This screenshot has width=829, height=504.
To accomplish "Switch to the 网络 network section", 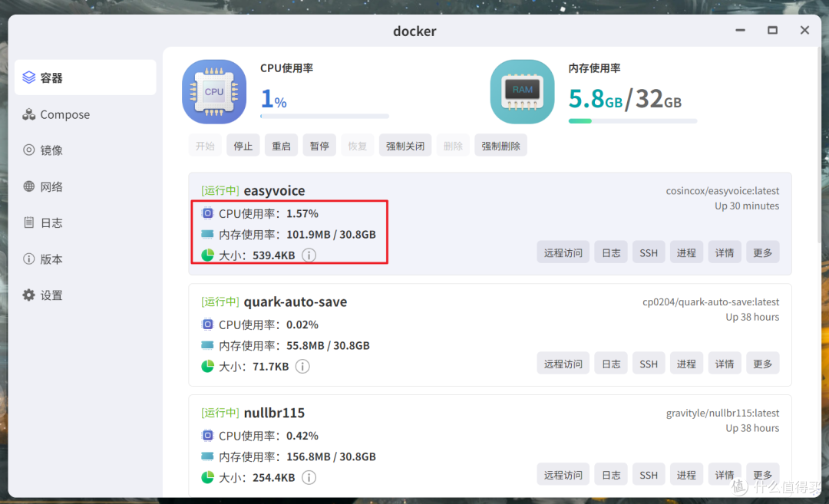I will pyautogui.click(x=85, y=186).
